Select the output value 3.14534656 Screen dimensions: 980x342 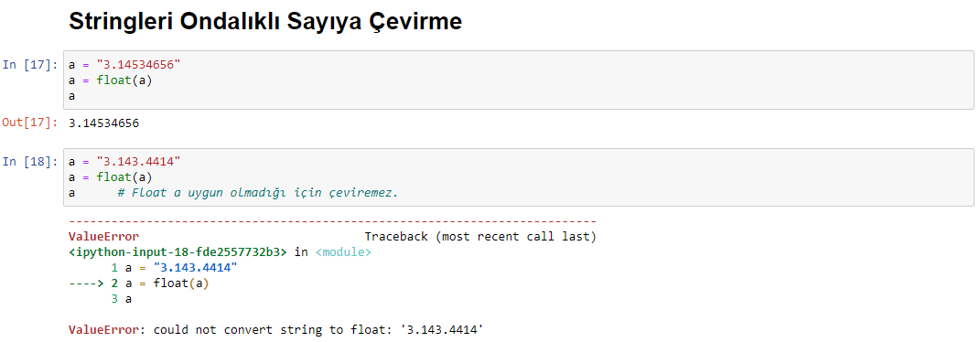click(103, 123)
